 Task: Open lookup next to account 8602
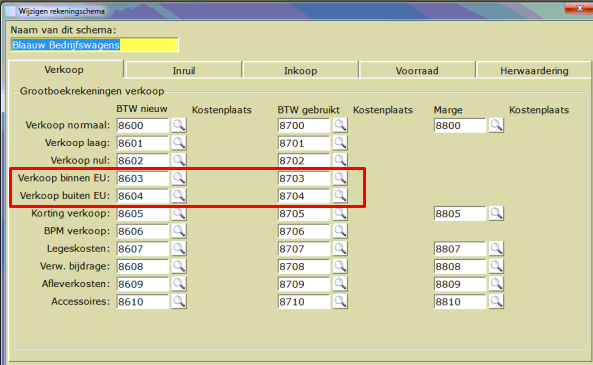[x=179, y=160]
